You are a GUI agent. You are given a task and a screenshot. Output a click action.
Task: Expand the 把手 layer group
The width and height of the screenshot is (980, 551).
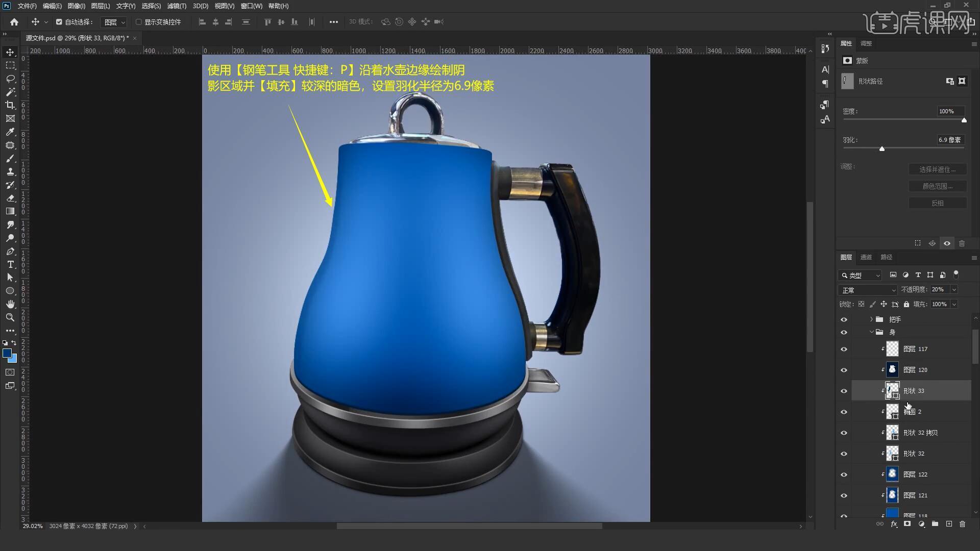click(x=871, y=319)
